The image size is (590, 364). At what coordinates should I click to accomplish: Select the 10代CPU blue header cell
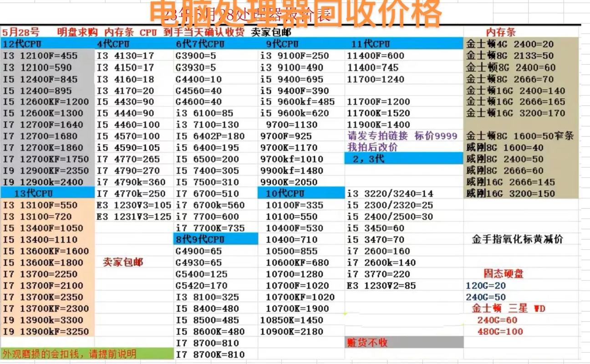pos(285,193)
